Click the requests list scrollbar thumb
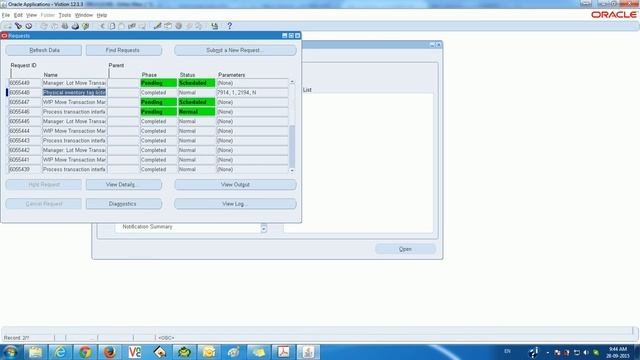The height and width of the screenshot is (360, 640). (292, 146)
